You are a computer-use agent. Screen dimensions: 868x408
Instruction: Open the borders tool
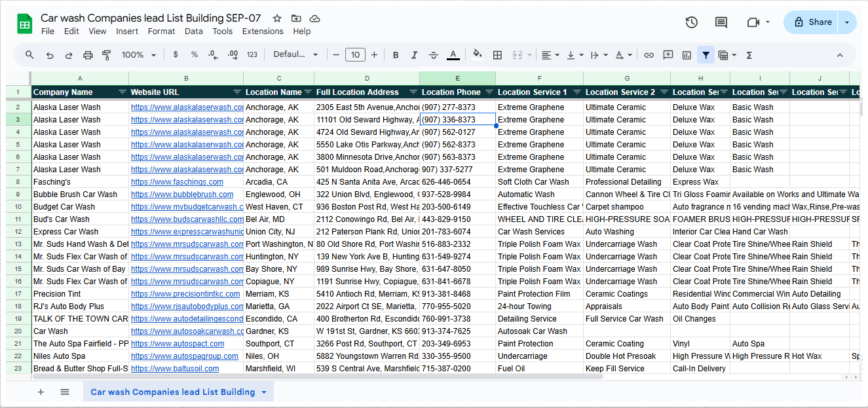(x=497, y=55)
